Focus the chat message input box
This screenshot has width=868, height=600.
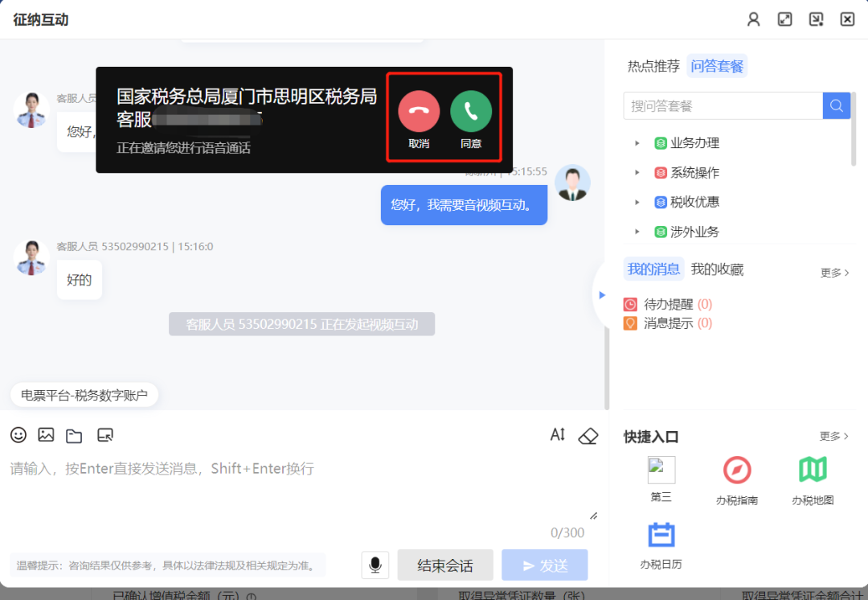coord(303,489)
